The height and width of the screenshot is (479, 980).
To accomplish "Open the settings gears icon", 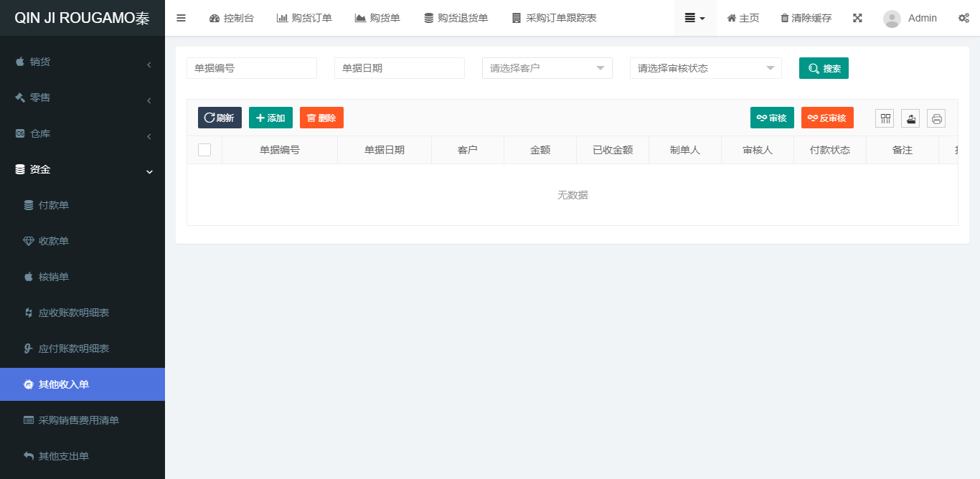I will pyautogui.click(x=963, y=18).
